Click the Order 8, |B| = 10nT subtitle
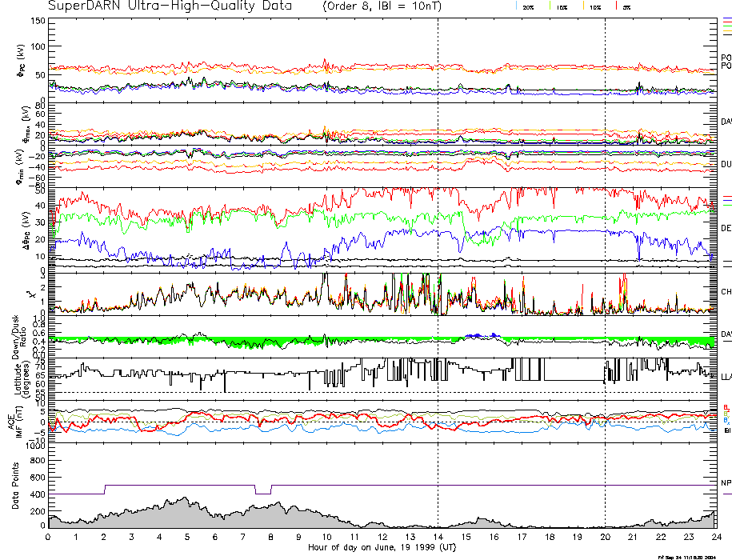 pyautogui.click(x=382, y=6)
